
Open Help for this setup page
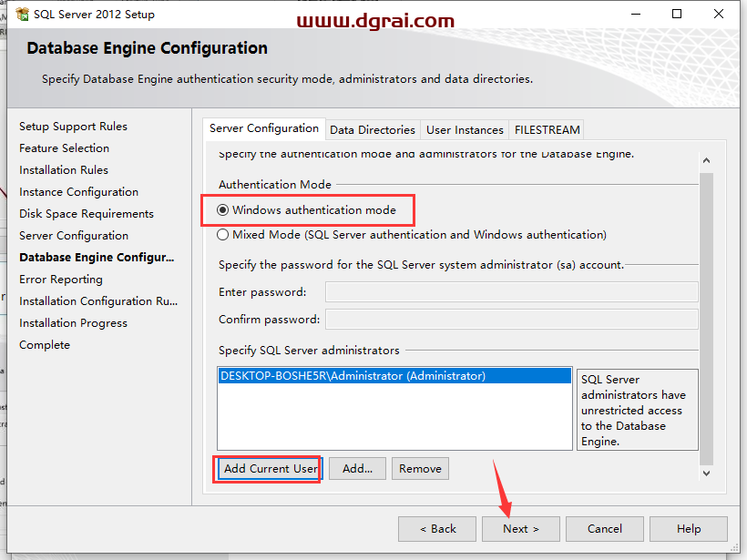pos(689,529)
